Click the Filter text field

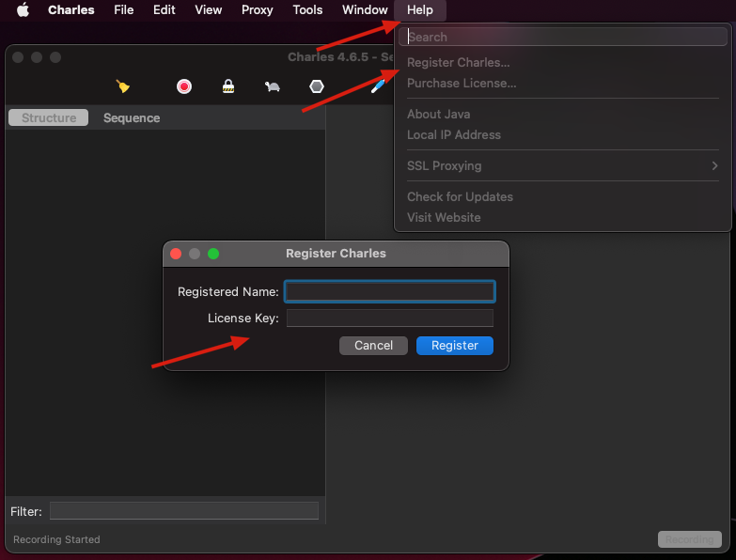[184, 511]
